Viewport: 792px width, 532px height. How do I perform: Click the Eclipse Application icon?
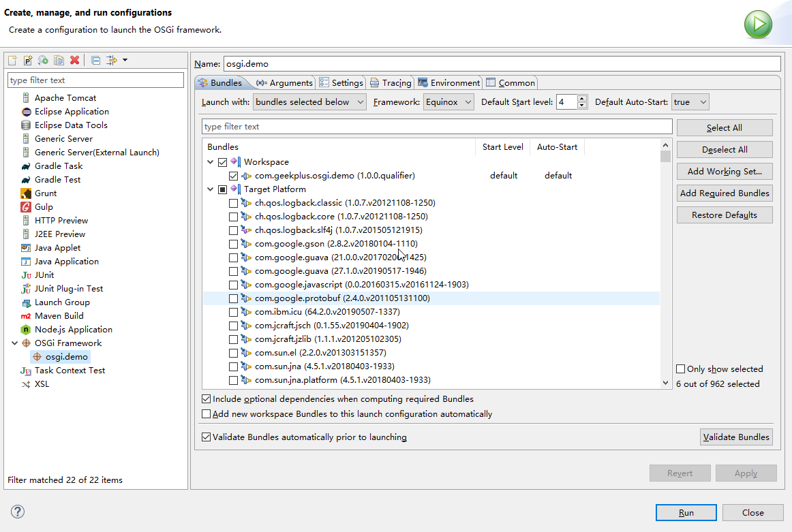(26, 112)
